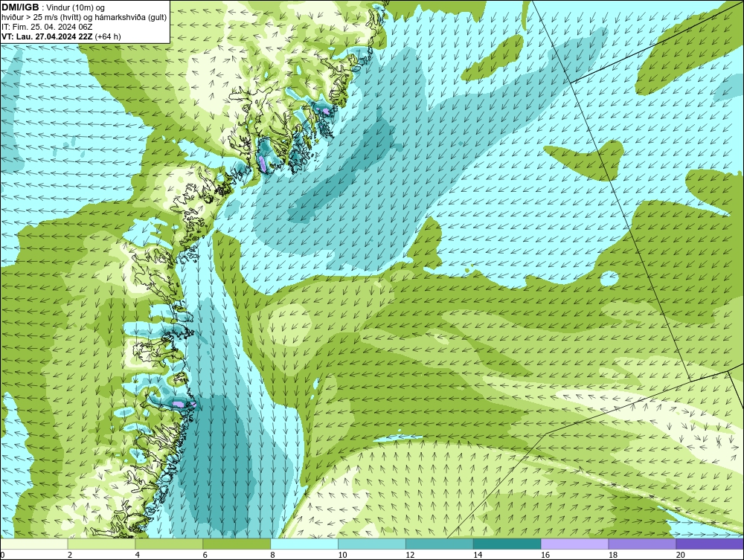Viewport: 744px width, 560px height.
Task: Click the 16–18 m/s lavender swatch
Action: 574,544
